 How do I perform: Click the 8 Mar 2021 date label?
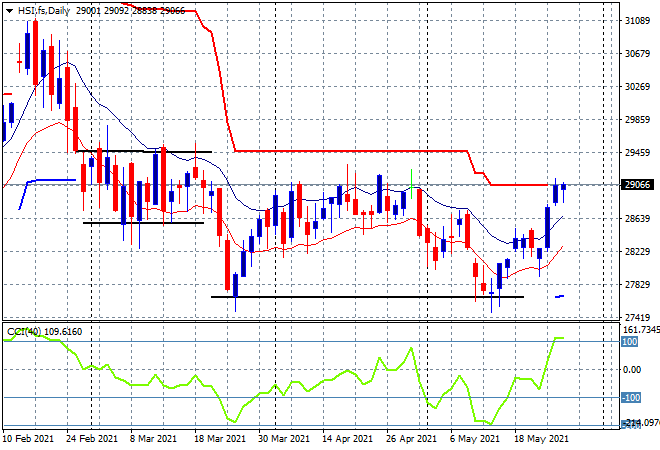153,439
